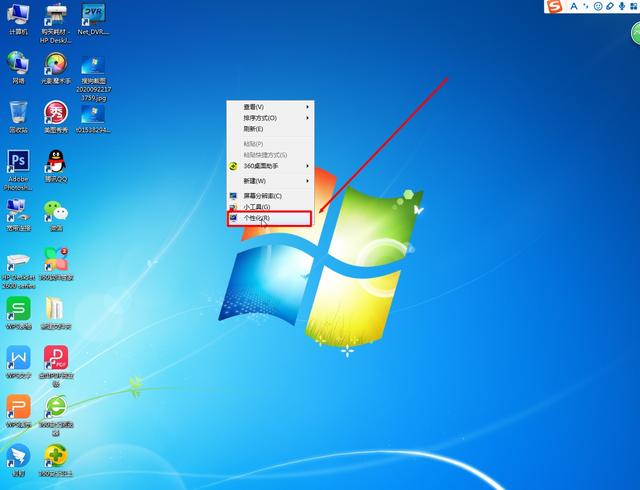Click the Sogou emoji smiley icon

[598, 6]
